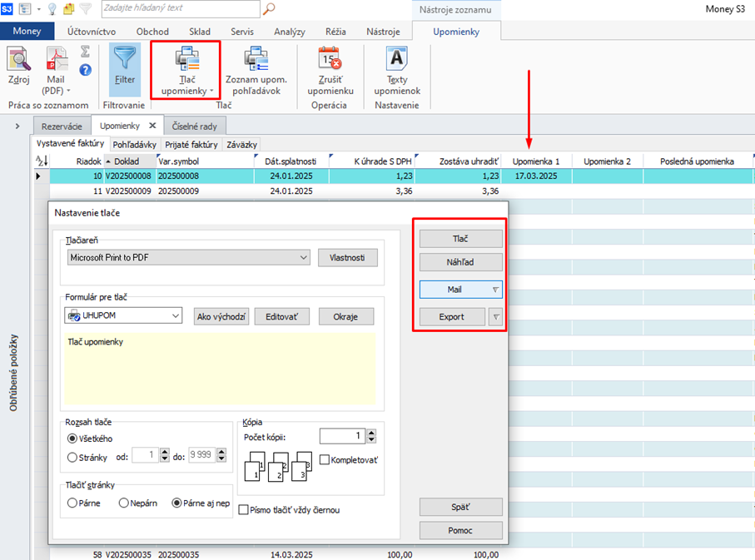The image size is (755, 560).
Task: Click the Zdroj icon in ribbon
Action: (x=19, y=60)
